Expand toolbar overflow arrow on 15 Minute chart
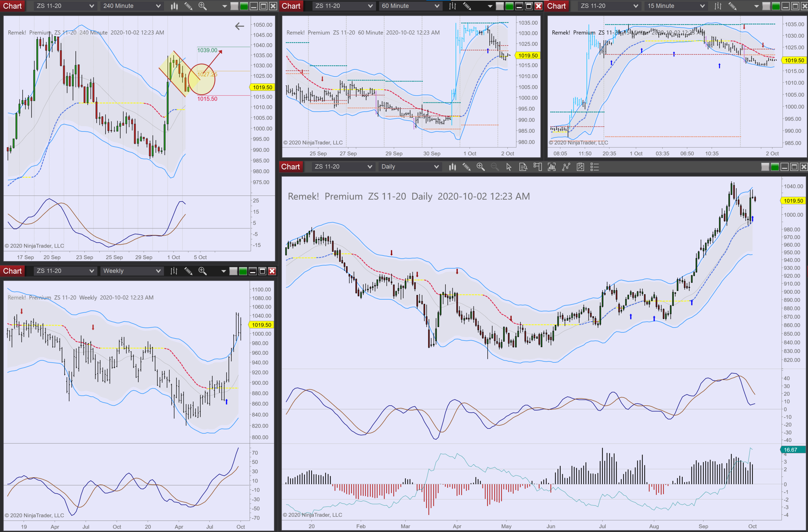Screen dimensions: 808x532 pos(756,6)
